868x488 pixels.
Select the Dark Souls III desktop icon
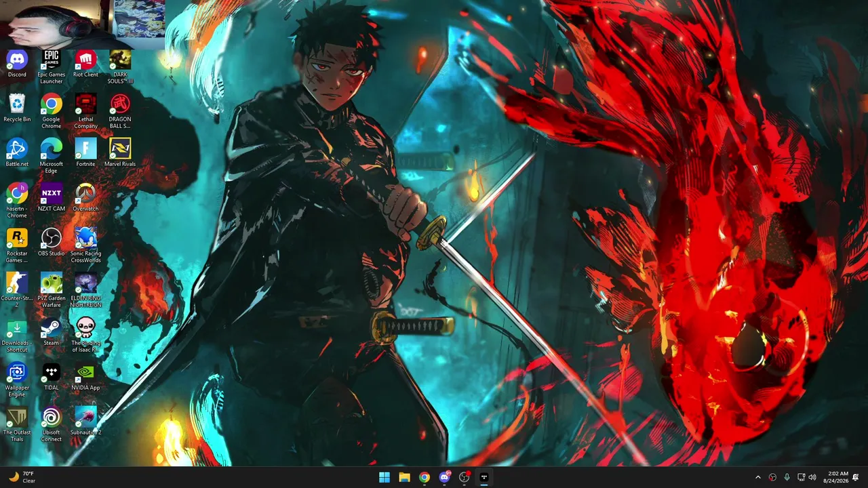click(120, 67)
